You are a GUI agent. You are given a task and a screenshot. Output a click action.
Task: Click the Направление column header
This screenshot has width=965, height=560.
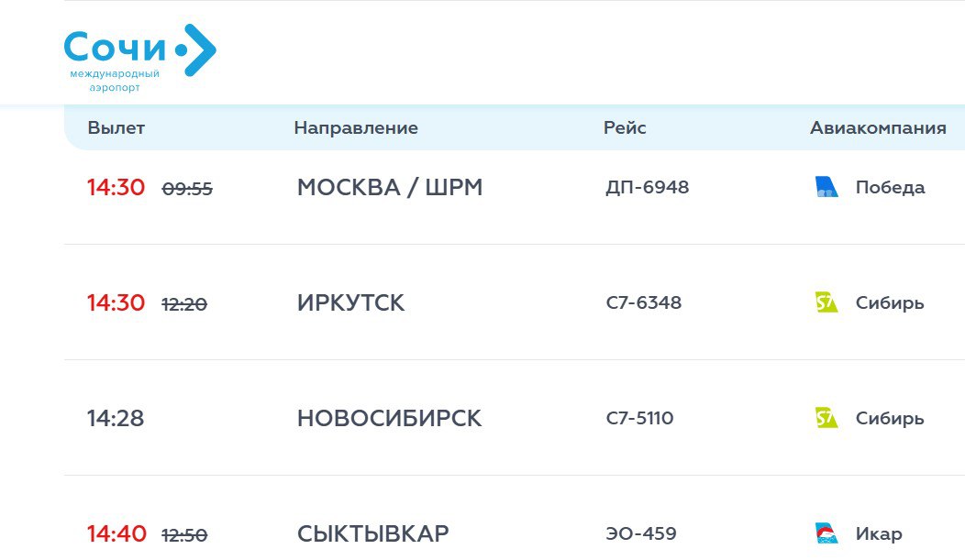[356, 128]
